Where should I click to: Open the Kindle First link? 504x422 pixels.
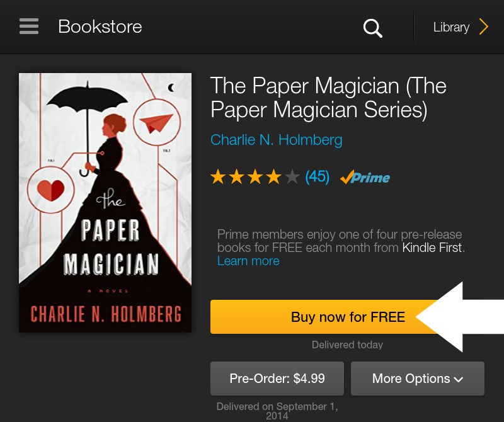tap(432, 248)
